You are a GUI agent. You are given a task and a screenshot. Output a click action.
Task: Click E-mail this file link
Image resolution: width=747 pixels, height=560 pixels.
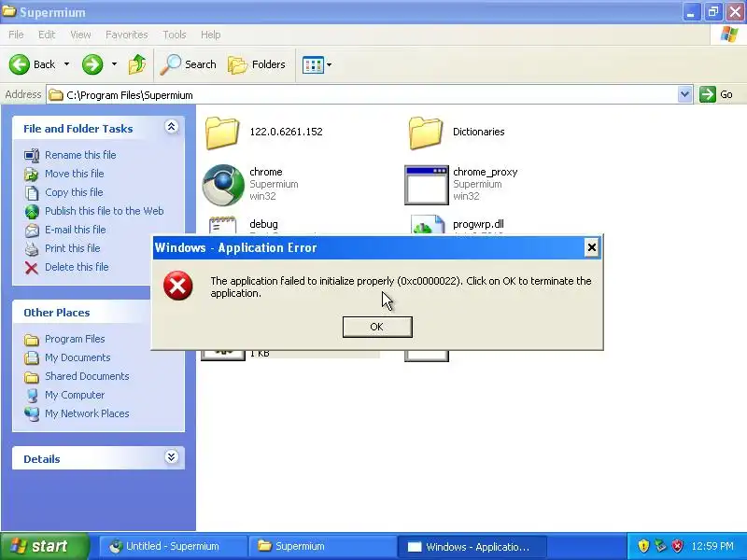click(x=76, y=230)
